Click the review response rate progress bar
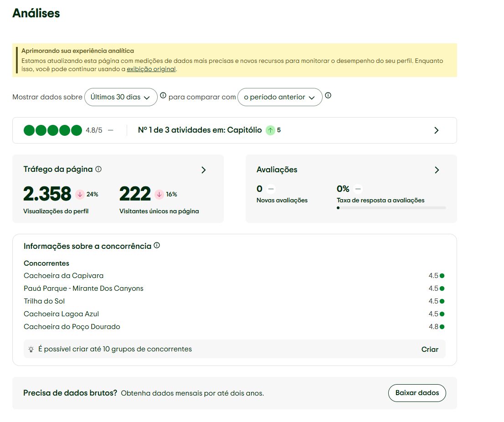The height and width of the screenshot is (422, 504). (x=391, y=208)
